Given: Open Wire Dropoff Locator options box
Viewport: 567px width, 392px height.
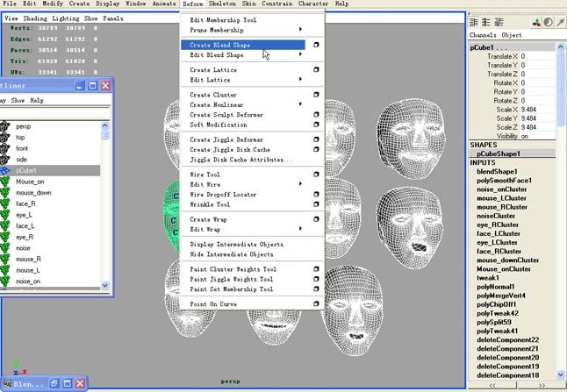Looking at the screenshot, I should 316,194.
